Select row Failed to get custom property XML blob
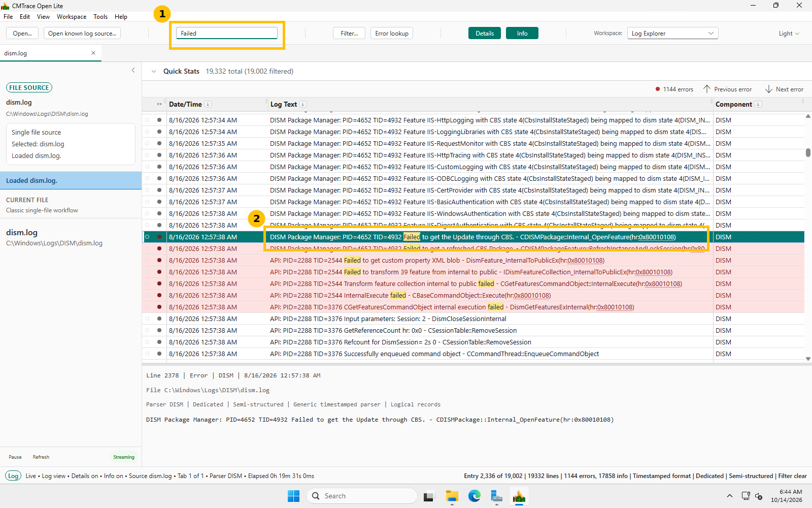Screen dimensions: 812x508 click(473, 261)
